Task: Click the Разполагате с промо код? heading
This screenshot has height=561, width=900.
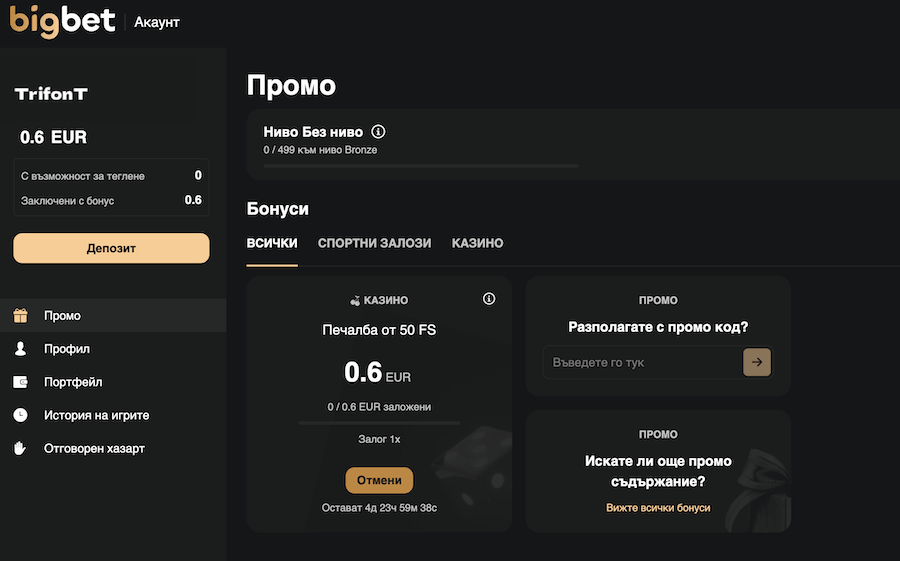Action: click(x=658, y=327)
